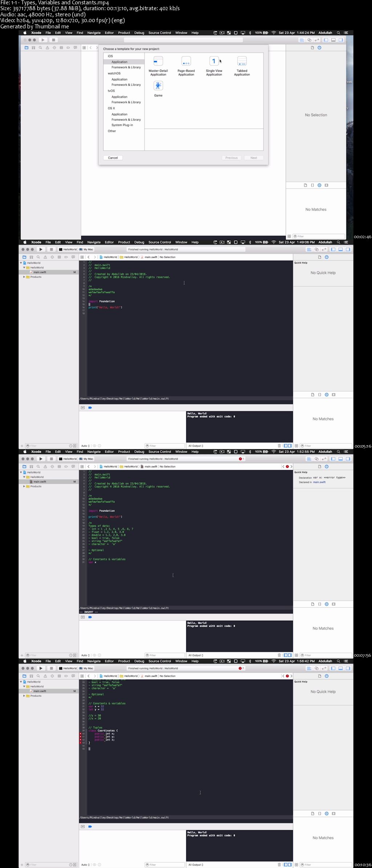Image resolution: width=372 pixels, height=868 pixels.
Task: Open Quick Help inspector icon, 1:49:06 PM frame
Action: (x=327, y=257)
